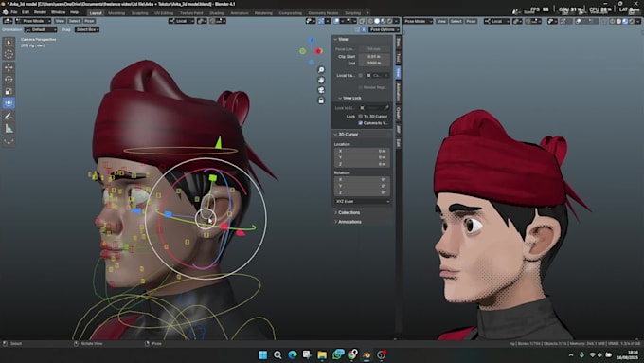Click the green Y axis on navigation gizmo
The width and height of the screenshot is (644, 363).
click(303, 51)
